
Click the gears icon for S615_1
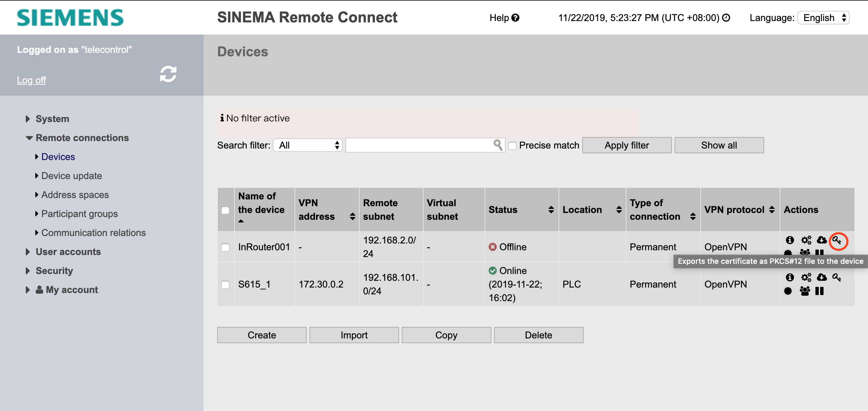coord(806,277)
